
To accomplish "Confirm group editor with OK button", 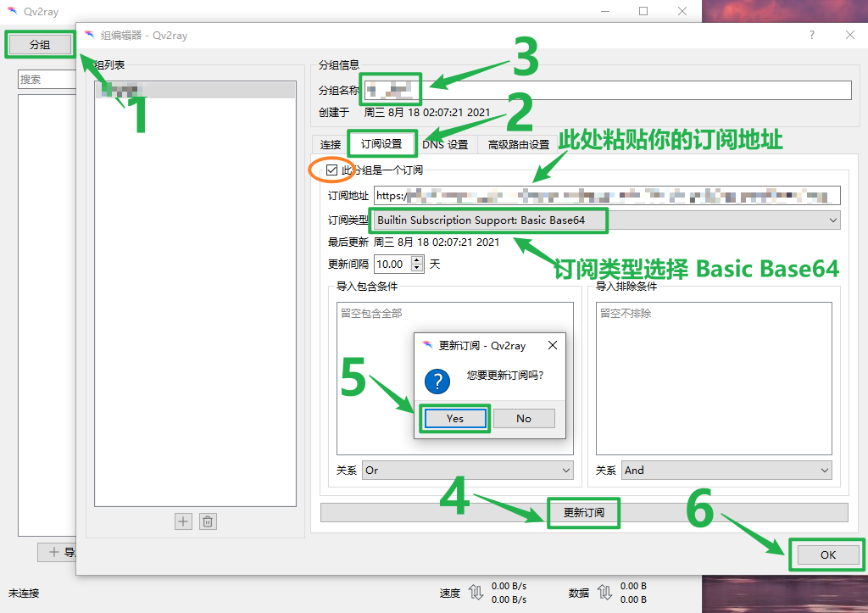I will point(827,554).
